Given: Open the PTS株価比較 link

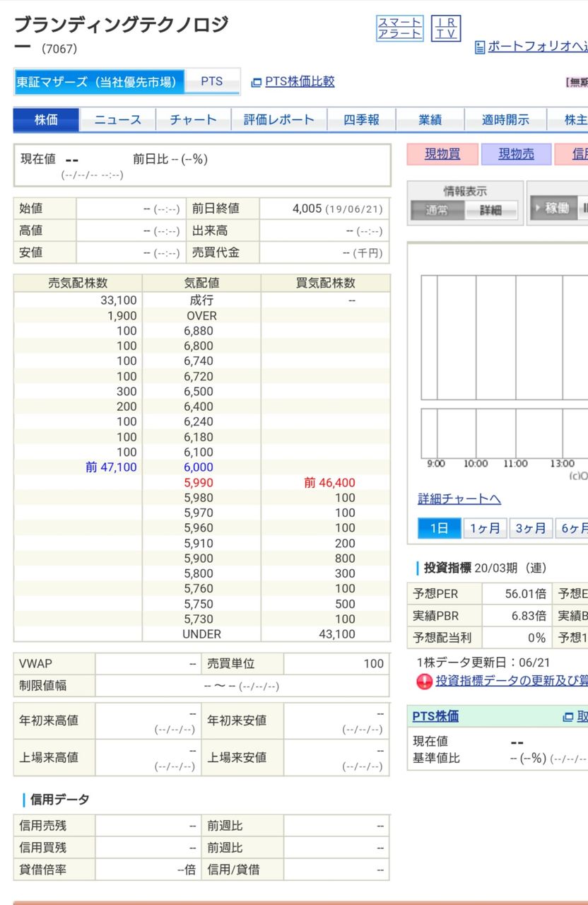Looking at the screenshot, I should pos(300,82).
